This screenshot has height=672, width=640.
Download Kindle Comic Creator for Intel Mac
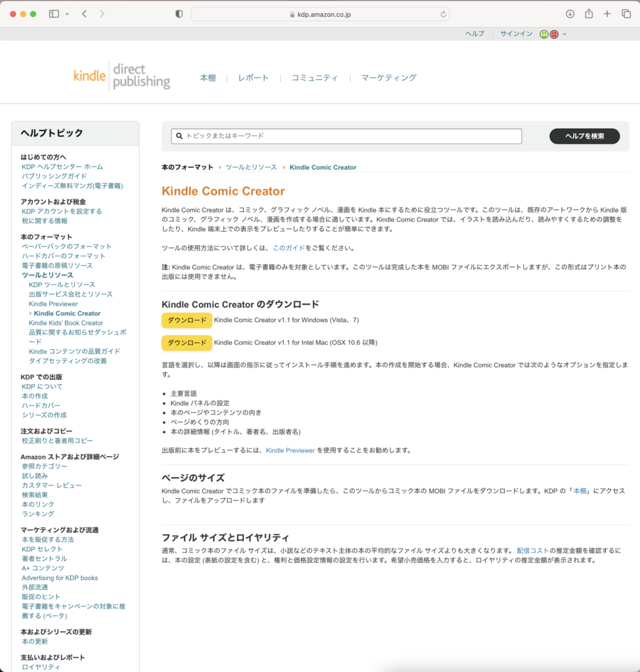coord(186,343)
